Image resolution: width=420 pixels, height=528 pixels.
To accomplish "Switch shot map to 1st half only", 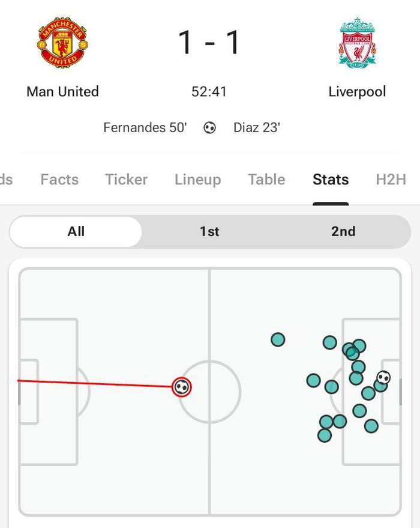I will click(x=209, y=231).
